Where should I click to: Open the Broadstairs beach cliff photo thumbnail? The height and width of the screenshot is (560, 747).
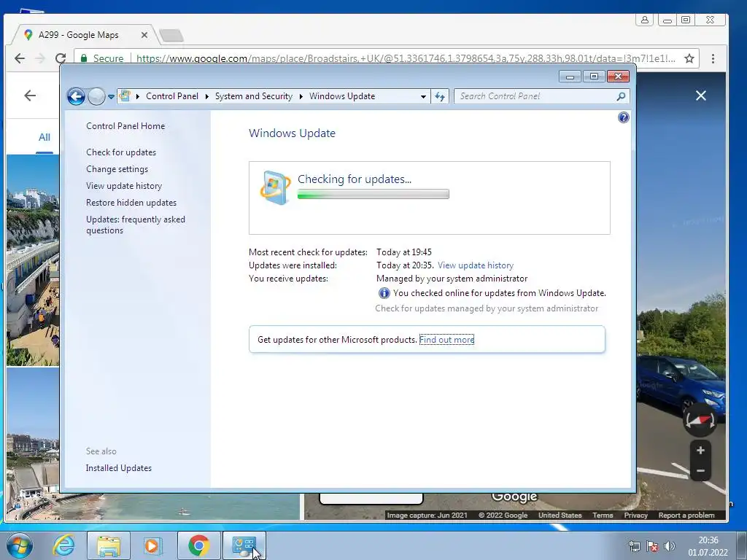(x=33, y=260)
